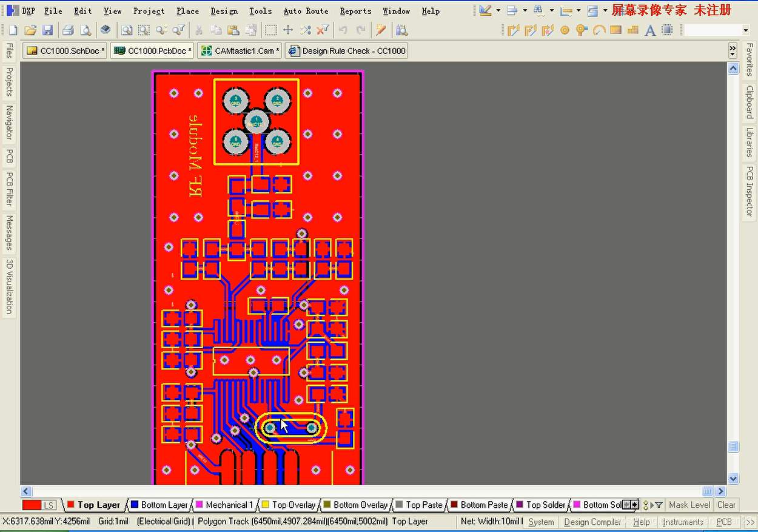Open the Reports menu
758x532 pixels.
[x=355, y=11]
